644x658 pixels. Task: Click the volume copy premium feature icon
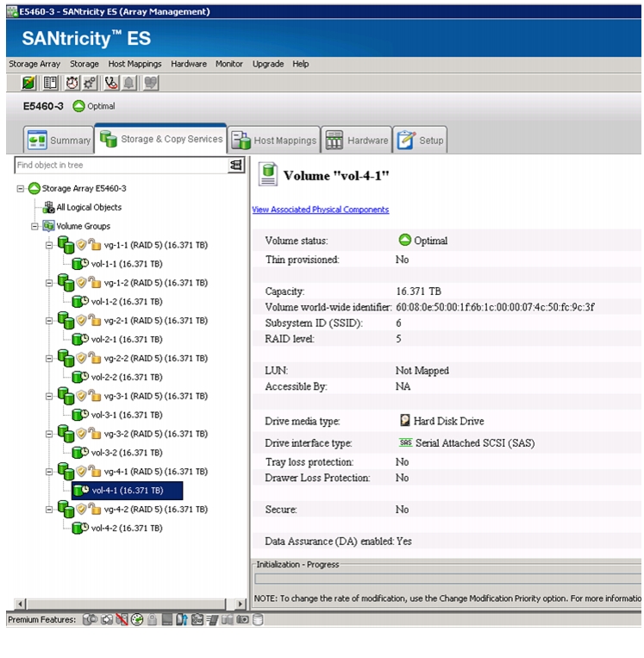point(107,619)
